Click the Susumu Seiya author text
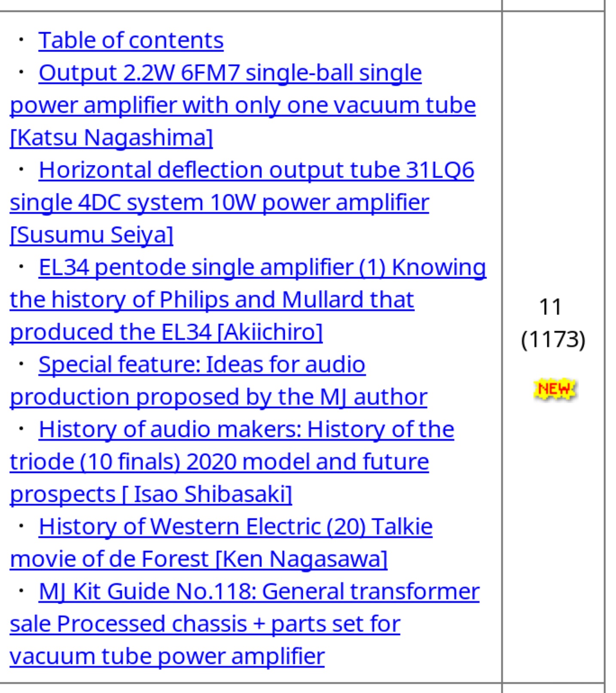Image resolution: width=616 pixels, height=693 pixels. (91, 235)
